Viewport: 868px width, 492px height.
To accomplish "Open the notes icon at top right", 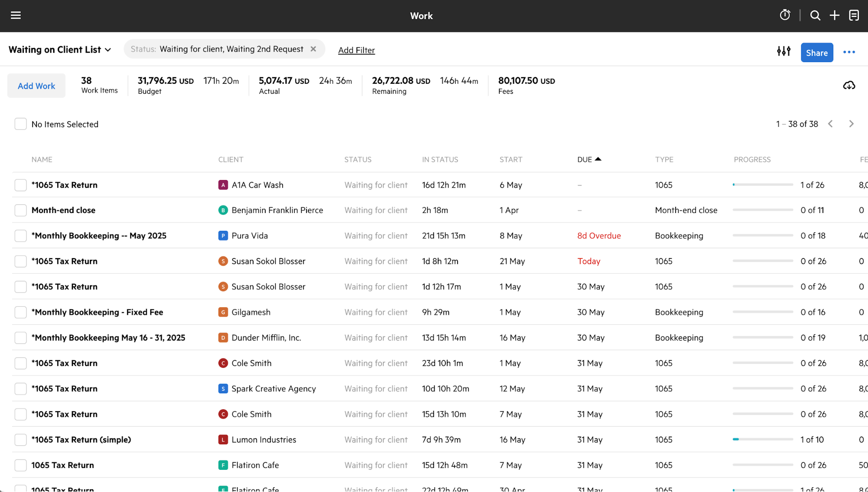I will (x=854, y=15).
